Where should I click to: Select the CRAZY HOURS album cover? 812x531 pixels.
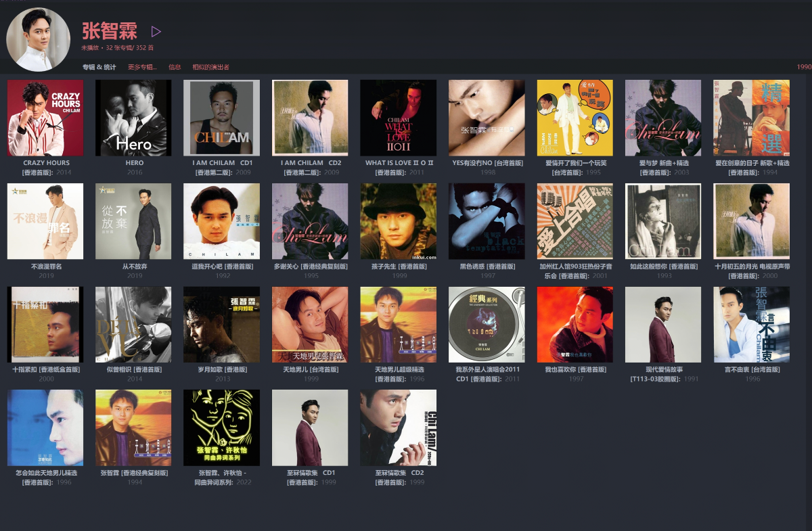pos(45,118)
